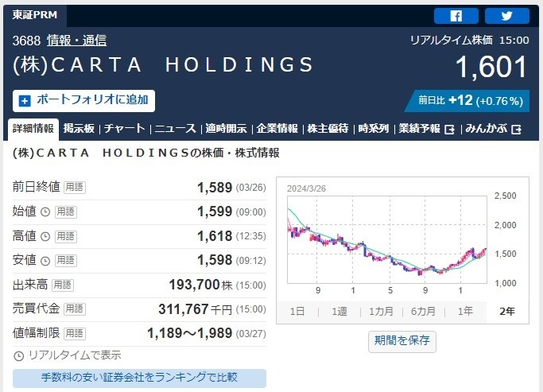Click the external link icon after みんかぶ
Image resolution: width=543 pixels, height=392 pixels.
[516, 130]
